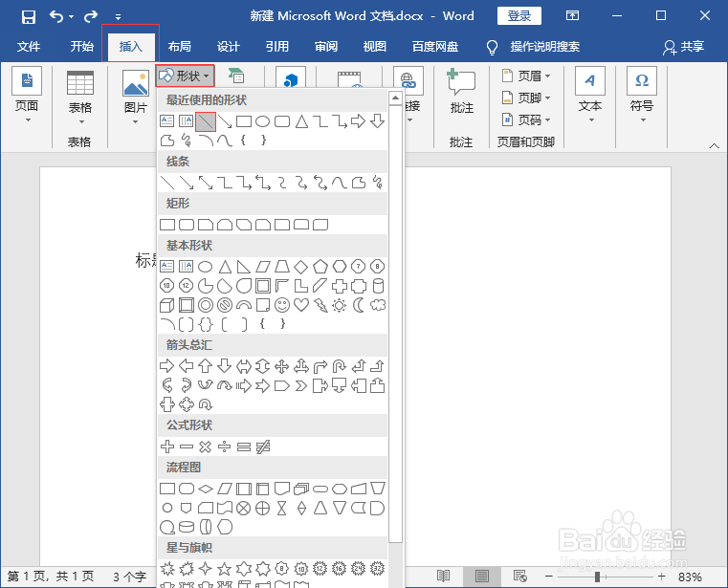Switch to the 布局 tab
Viewport: 728px width, 588px height.
(179, 47)
